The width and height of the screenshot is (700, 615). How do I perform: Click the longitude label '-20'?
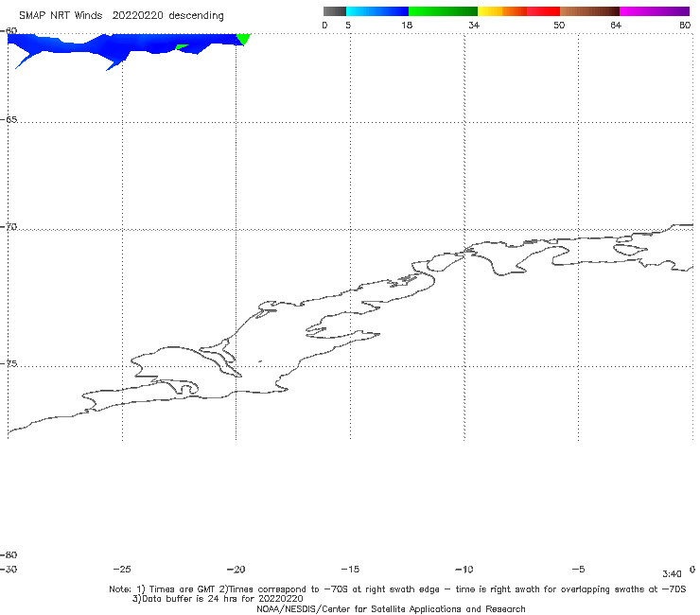236,570
